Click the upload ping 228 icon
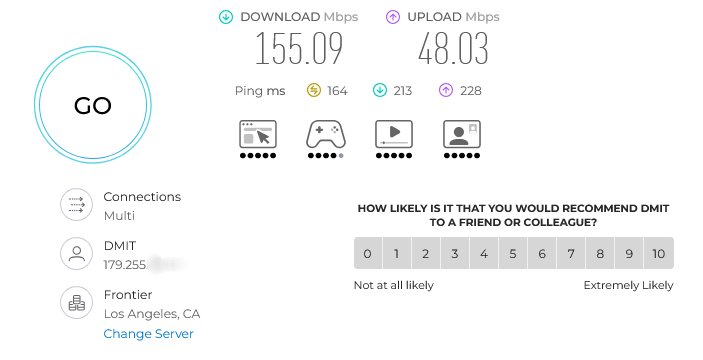Image resolution: width=703 pixels, height=360 pixels. point(446,90)
